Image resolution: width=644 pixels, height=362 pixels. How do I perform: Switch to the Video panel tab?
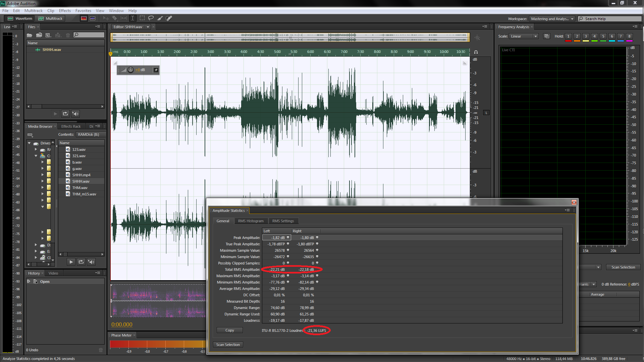click(x=53, y=273)
